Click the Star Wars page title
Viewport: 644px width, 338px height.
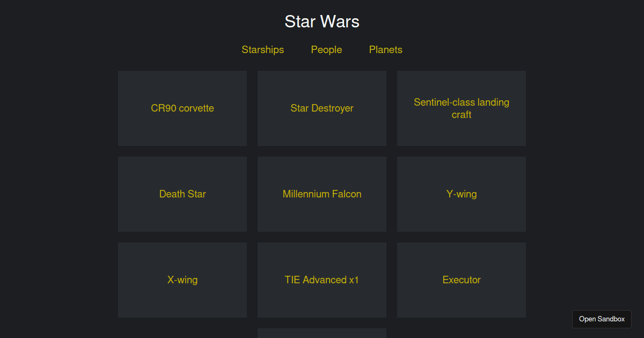(321, 21)
